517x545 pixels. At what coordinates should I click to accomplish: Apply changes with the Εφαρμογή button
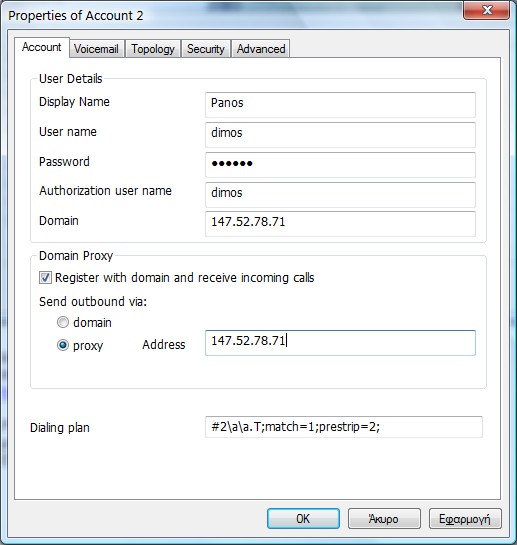(465, 519)
